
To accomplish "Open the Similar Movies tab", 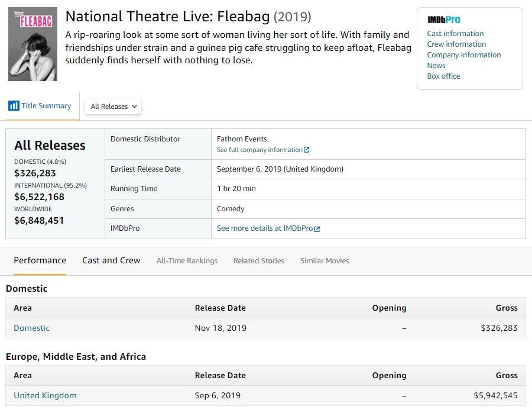I will [x=325, y=261].
